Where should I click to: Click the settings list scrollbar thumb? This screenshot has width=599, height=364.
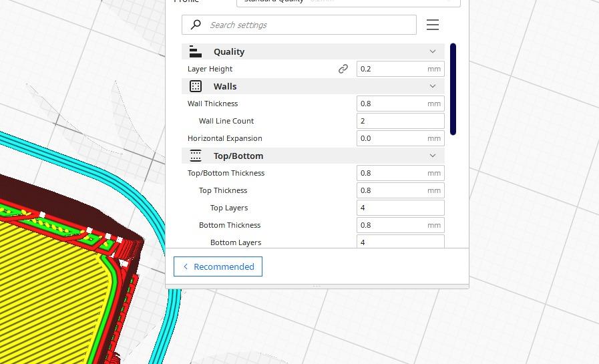(x=453, y=89)
